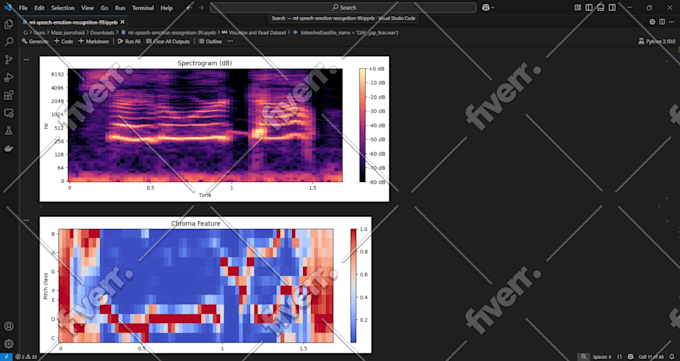Open the View menu
This screenshot has height=361, width=680.
tap(87, 8)
